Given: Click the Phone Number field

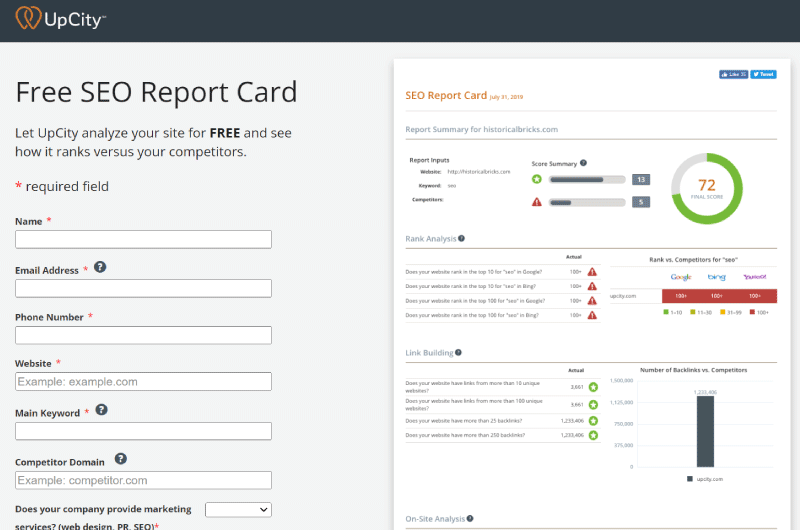Looking at the screenshot, I should [143, 335].
